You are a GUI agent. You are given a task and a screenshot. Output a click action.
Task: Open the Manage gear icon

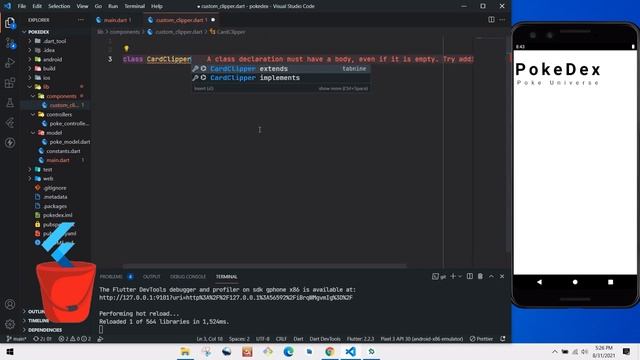coord(10,324)
